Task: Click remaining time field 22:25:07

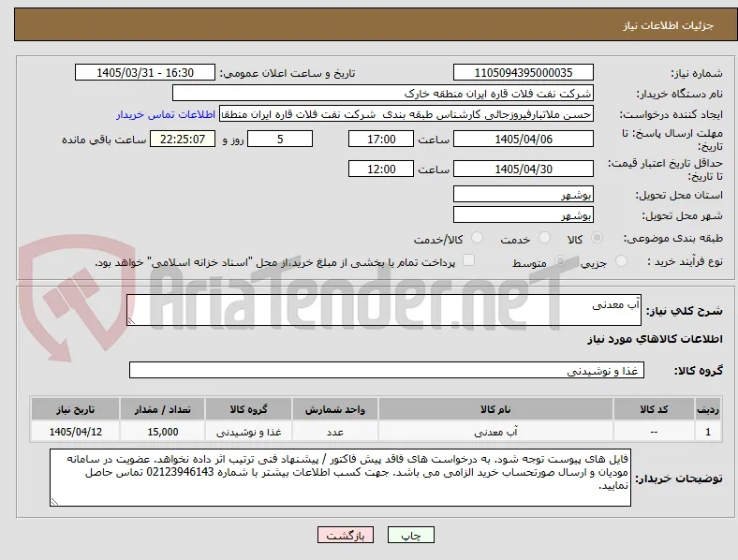Action: pos(183,140)
